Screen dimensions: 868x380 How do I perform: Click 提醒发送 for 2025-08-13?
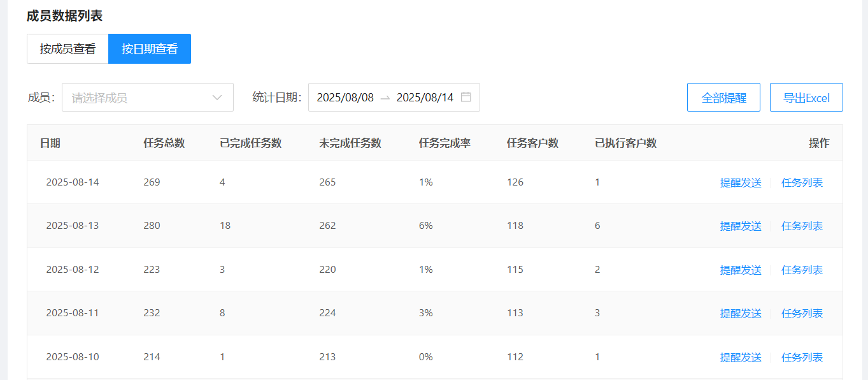point(741,226)
